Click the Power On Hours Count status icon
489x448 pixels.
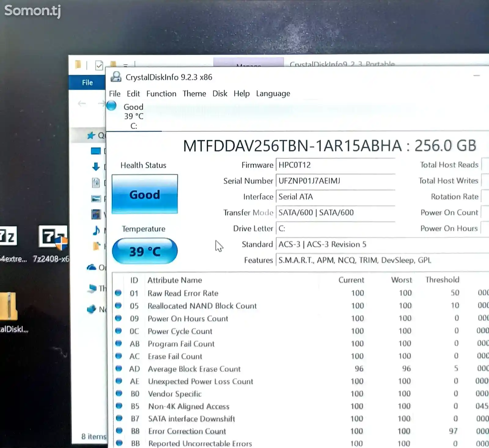tap(118, 318)
